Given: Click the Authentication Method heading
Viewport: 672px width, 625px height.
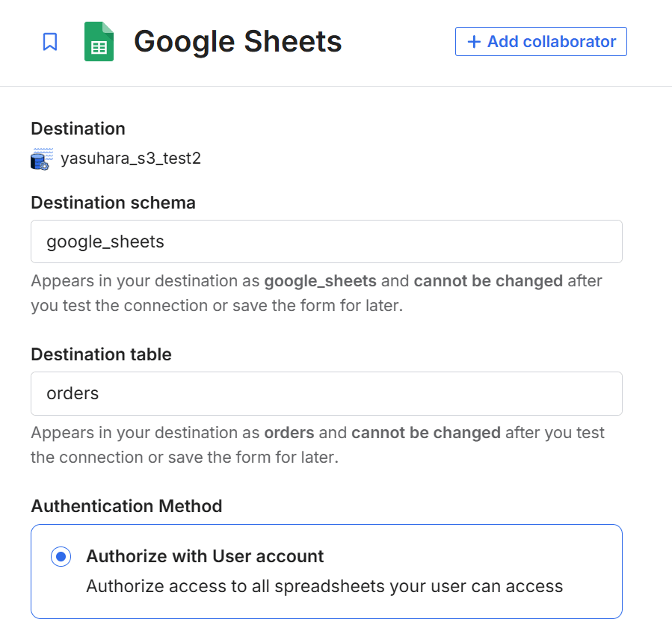Looking at the screenshot, I should click(x=126, y=506).
